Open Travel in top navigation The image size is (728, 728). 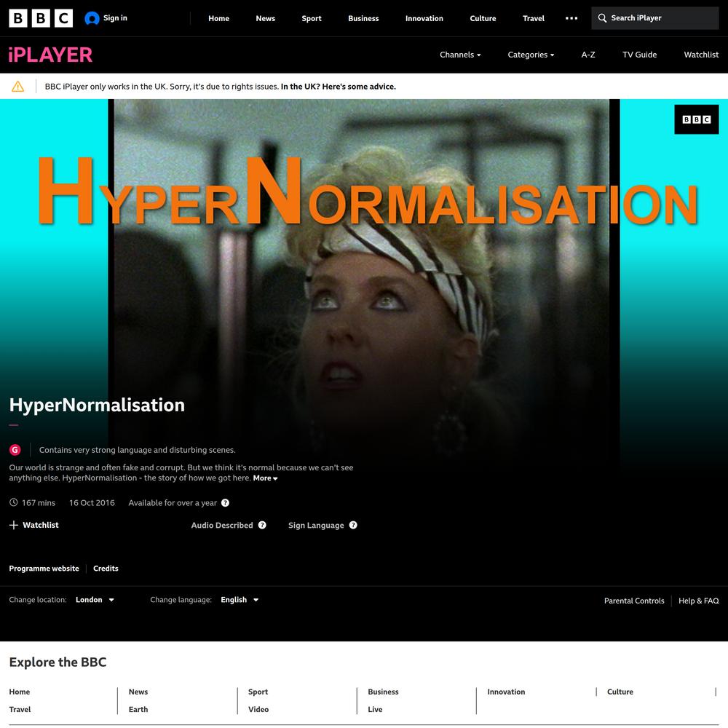tap(534, 19)
